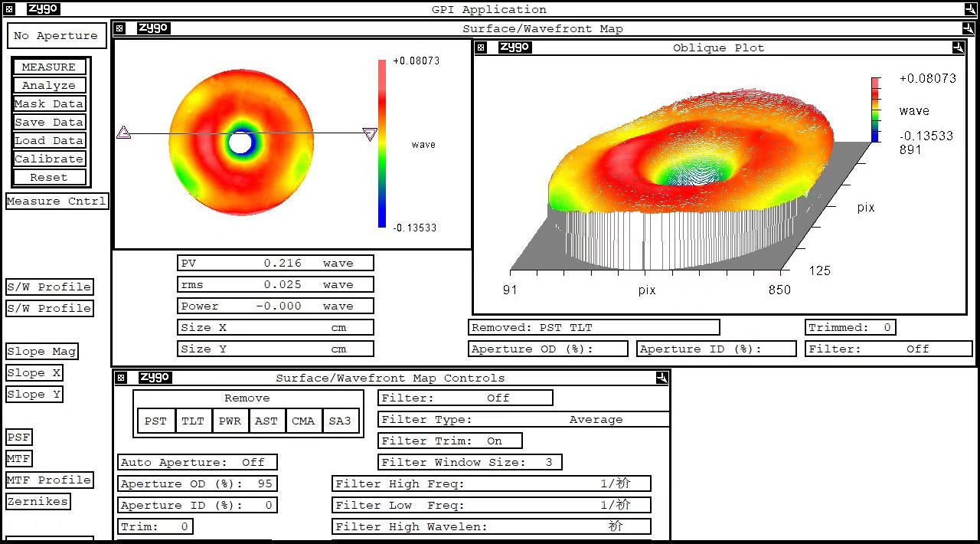Open the Zernikes window

pyautogui.click(x=38, y=502)
